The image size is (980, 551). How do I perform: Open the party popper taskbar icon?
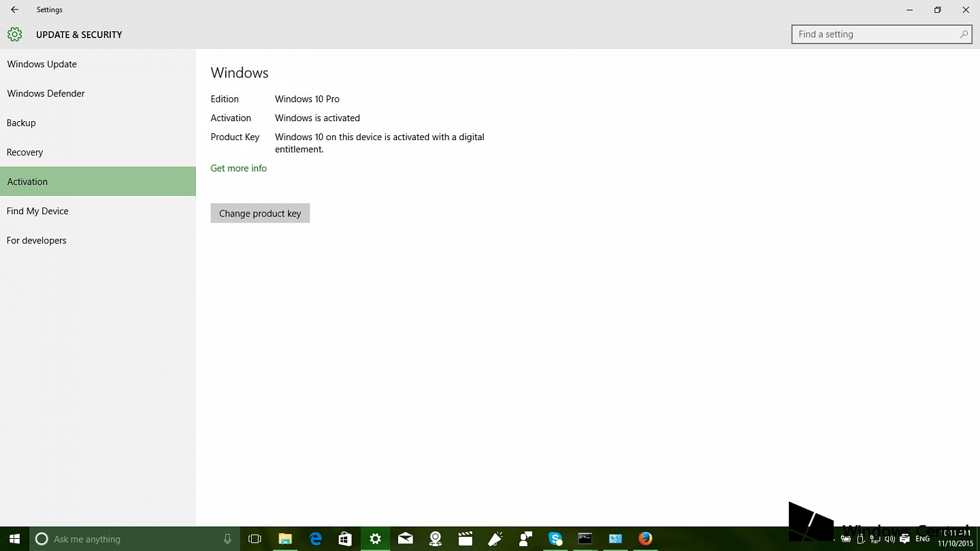coord(495,539)
